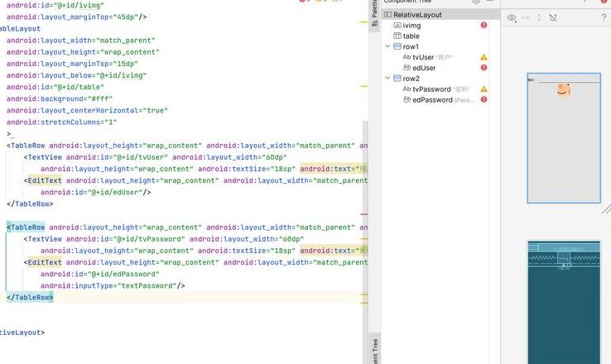
Task: Click the design preview thumbnail
Action: [x=564, y=138]
